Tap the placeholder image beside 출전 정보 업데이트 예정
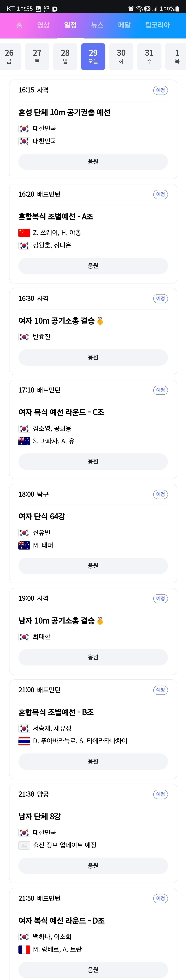This screenshot has width=186, height=980. (24, 845)
